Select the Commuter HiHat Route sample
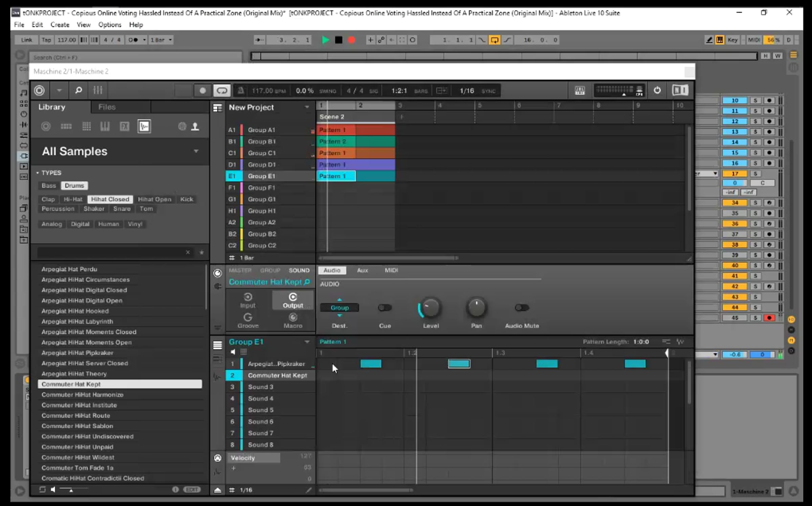The width and height of the screenshot is (812, 506). click(x=76, y=415)
